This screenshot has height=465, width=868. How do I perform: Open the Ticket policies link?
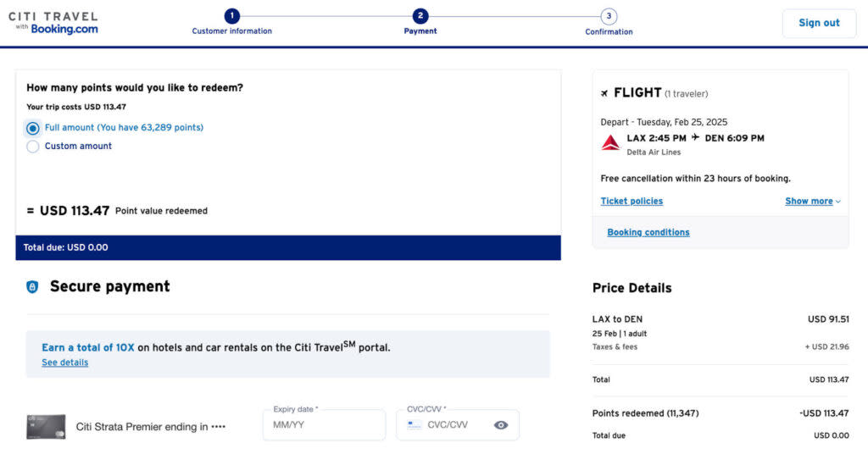click(x=632, y=202)
